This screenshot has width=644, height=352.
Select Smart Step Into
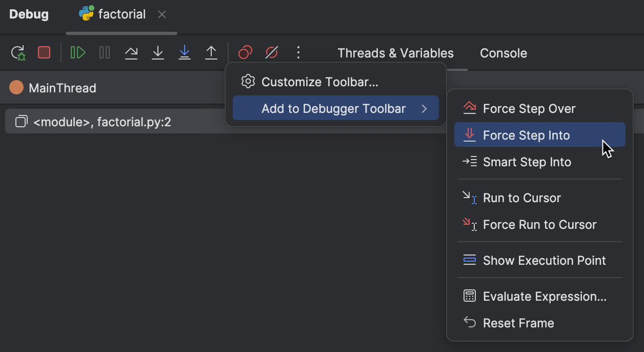click(527, 162)
